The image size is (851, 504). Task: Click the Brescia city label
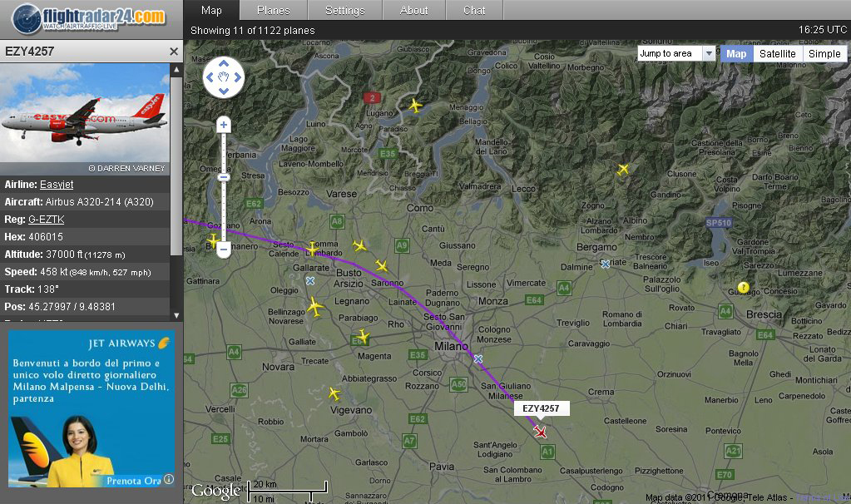[x=764, y=314]
